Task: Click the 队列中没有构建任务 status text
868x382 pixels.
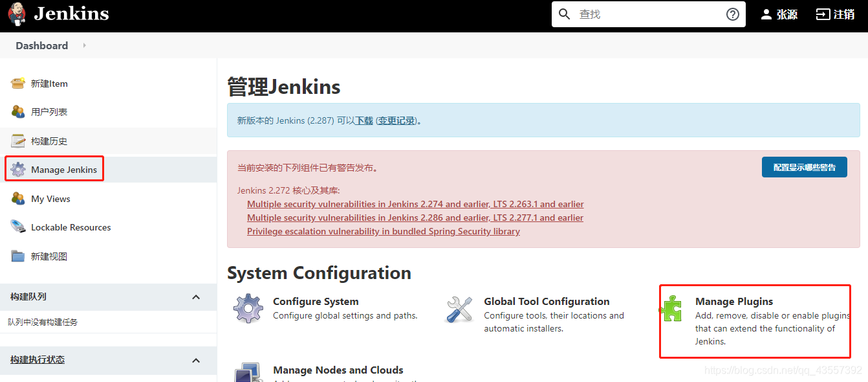Action: point(43,322)
